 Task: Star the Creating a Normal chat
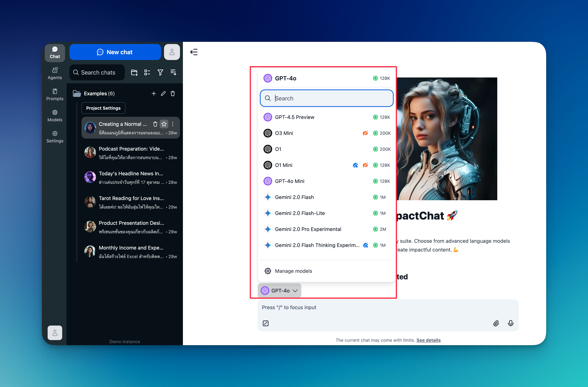(x=164, y=124)
